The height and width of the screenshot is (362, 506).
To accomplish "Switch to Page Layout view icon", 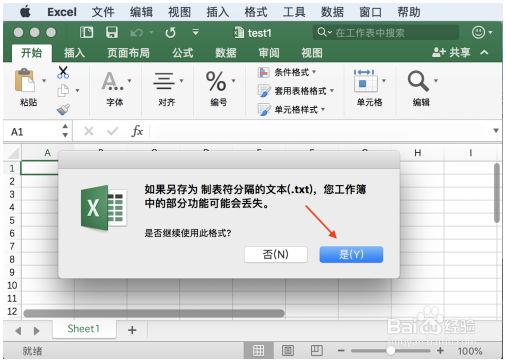I will coord(288,350).
